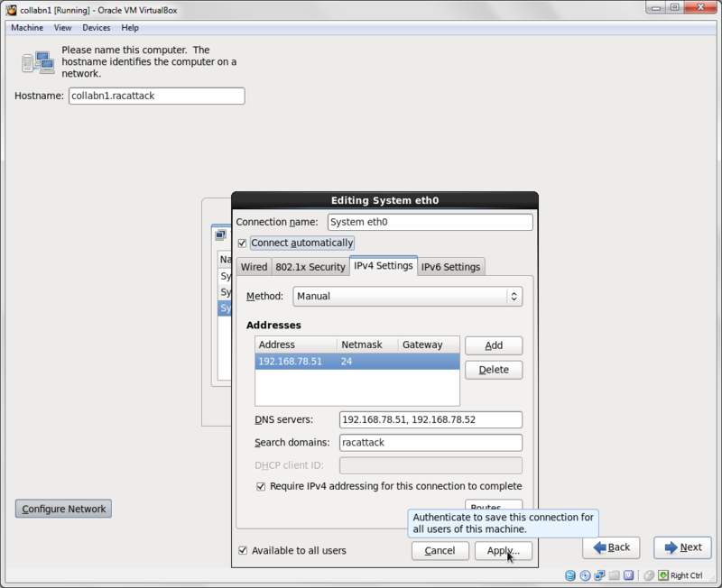Click the DNS servers field
Viewport: 722px width, 588px height.
pyautogui.click(x=430, y=419)
